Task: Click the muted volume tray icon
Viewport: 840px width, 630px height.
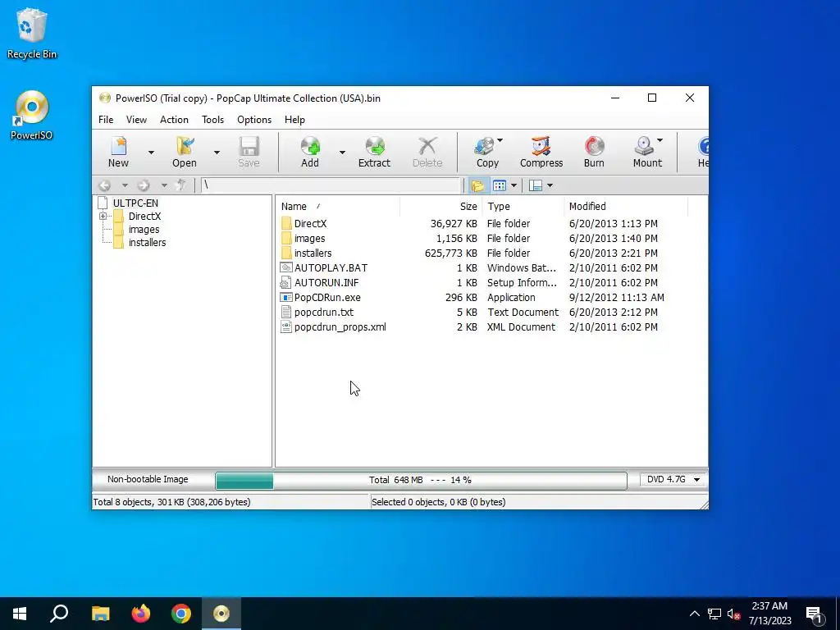Action: (734, 614)
